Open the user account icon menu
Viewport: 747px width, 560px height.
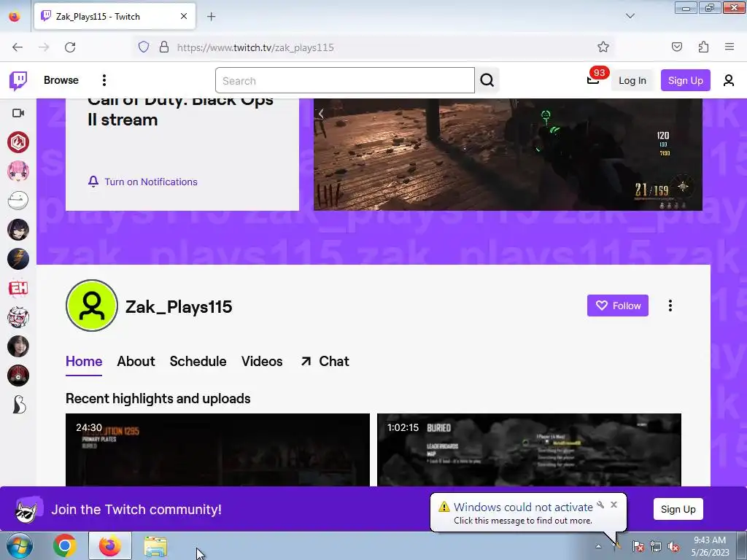[x=728, y=80]
